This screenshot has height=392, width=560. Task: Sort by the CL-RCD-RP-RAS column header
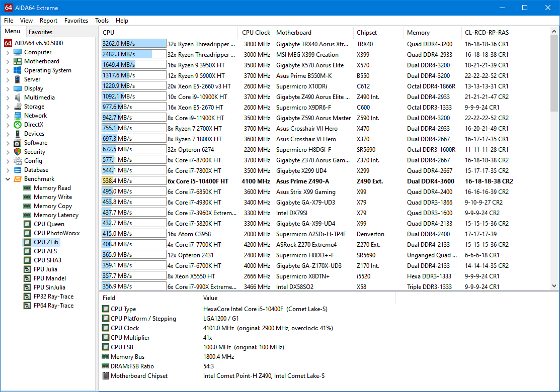tap(489, 33)
